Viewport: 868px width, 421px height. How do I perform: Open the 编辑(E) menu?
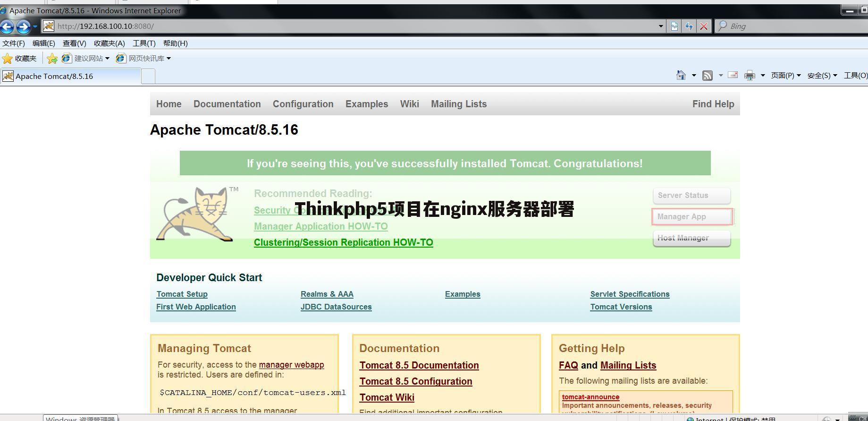(43, 43)
